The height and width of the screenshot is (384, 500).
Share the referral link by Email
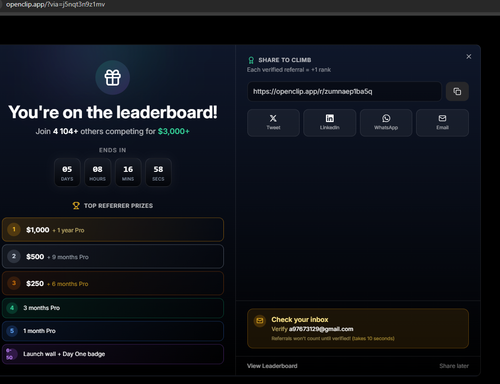coord(442,122)
